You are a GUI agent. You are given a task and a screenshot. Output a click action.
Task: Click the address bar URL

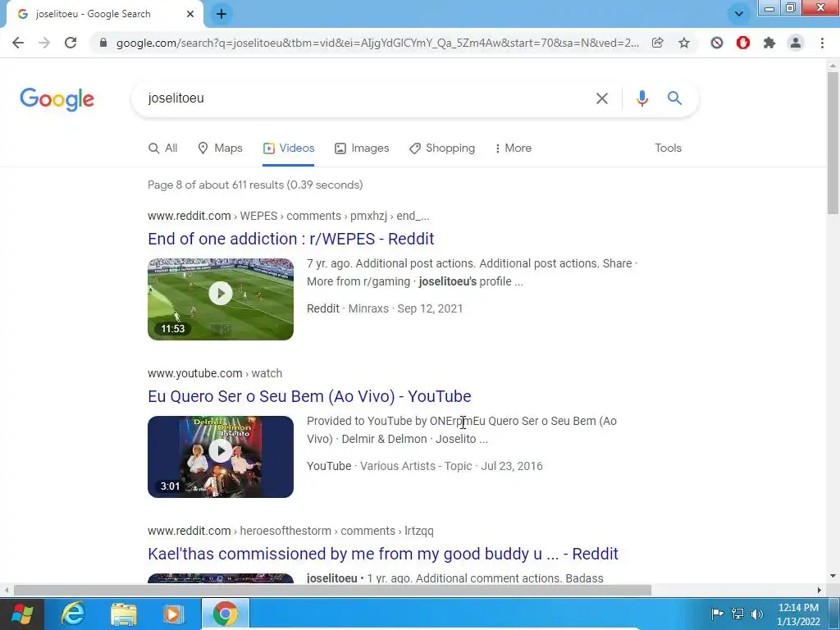coord(377,43)
